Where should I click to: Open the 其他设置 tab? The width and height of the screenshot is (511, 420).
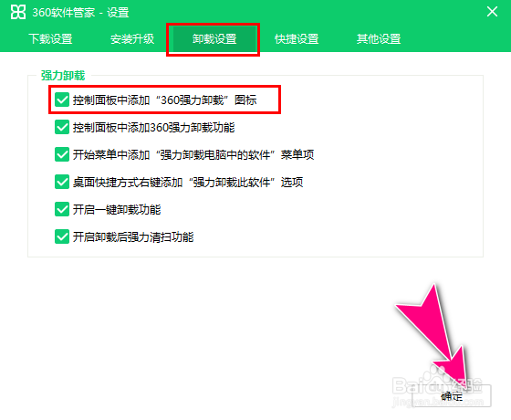coord(379,38)
